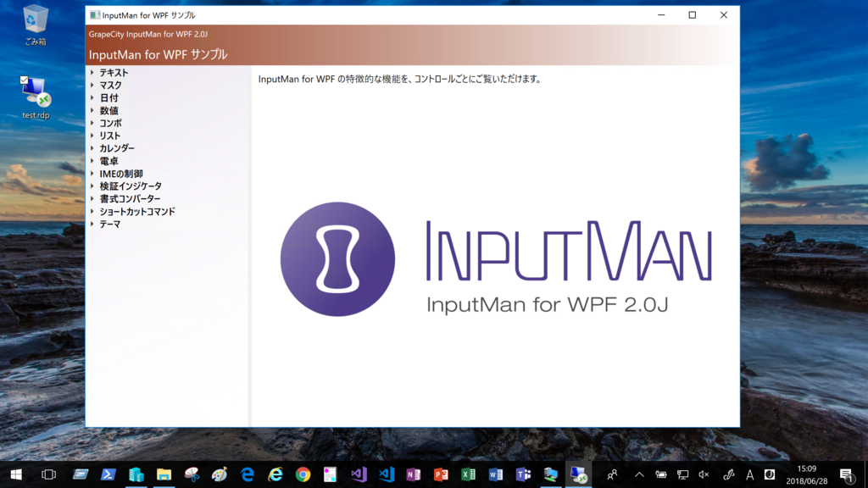
Task: Open PowerPoint from the taskbar
Action: click(441, 474)
